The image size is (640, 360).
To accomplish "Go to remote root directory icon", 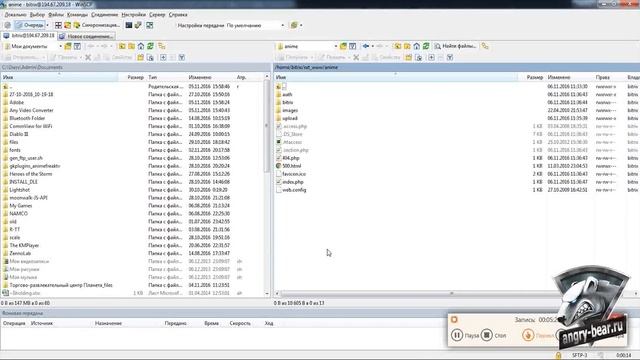I will [x=407, y=47].
